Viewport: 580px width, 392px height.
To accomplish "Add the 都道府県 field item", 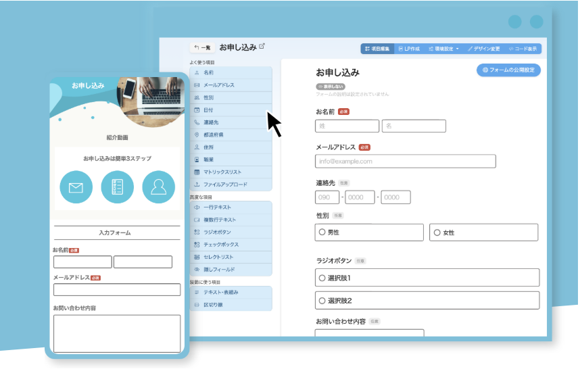I will click(x=231, y=134).
